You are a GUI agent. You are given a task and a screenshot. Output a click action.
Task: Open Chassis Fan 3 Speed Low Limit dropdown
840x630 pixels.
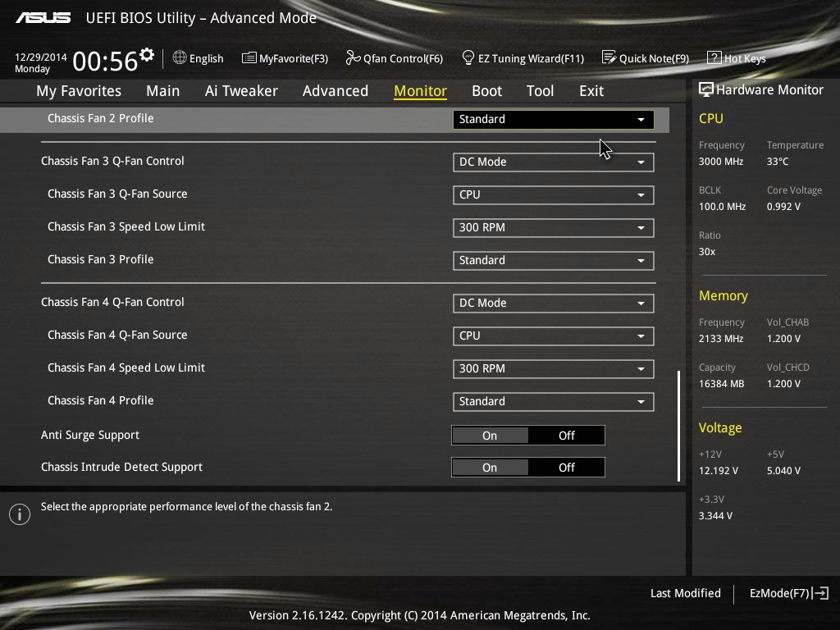(x=554, y=228)
